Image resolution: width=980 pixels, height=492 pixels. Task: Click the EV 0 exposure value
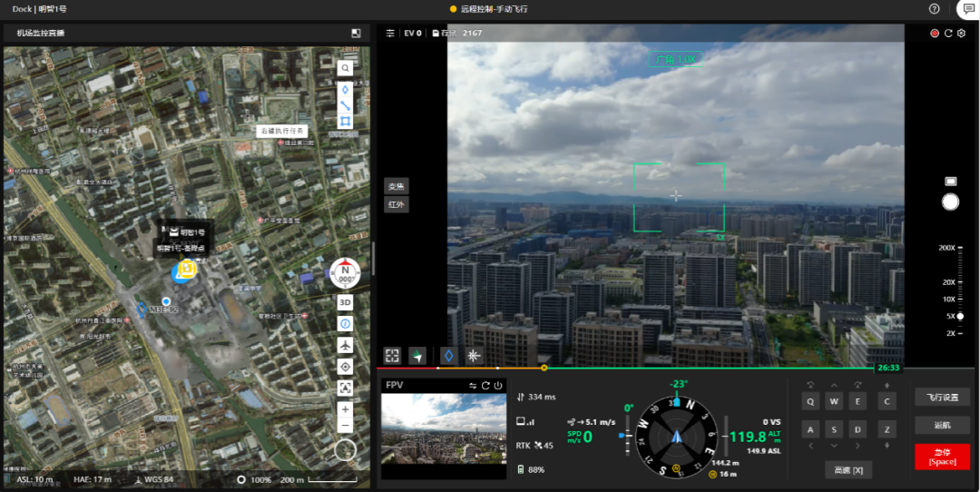(413, 34)
